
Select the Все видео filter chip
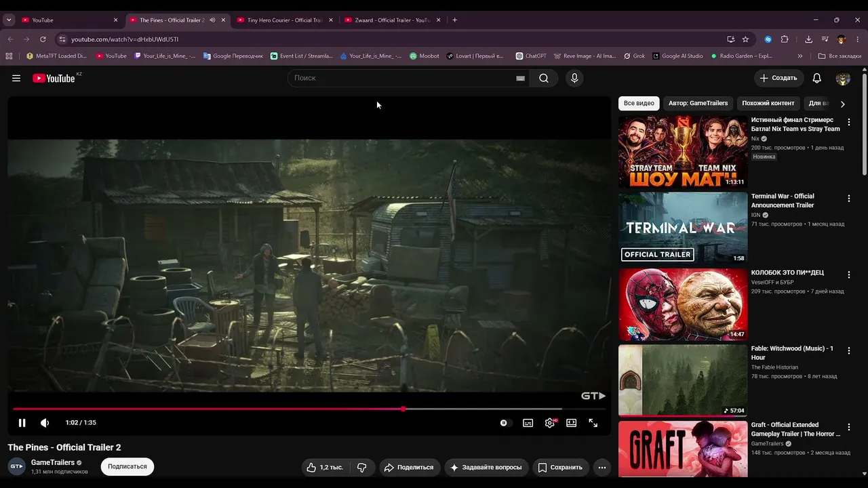click(639, 103)
